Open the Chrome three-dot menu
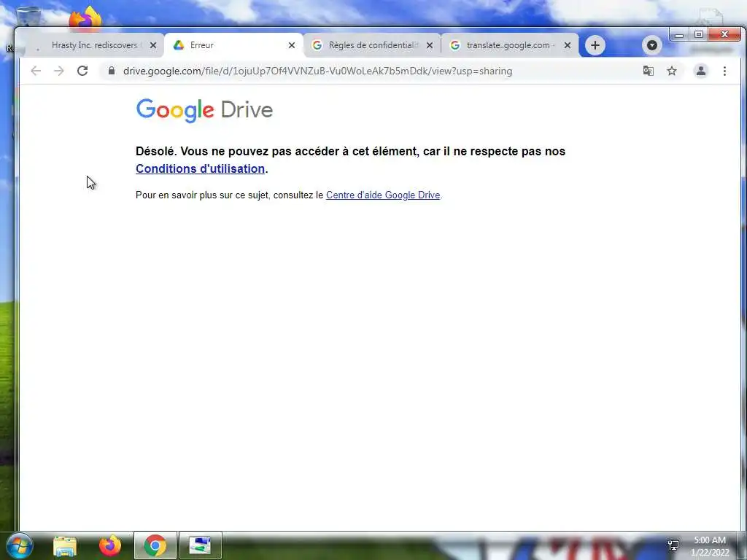 724,71
